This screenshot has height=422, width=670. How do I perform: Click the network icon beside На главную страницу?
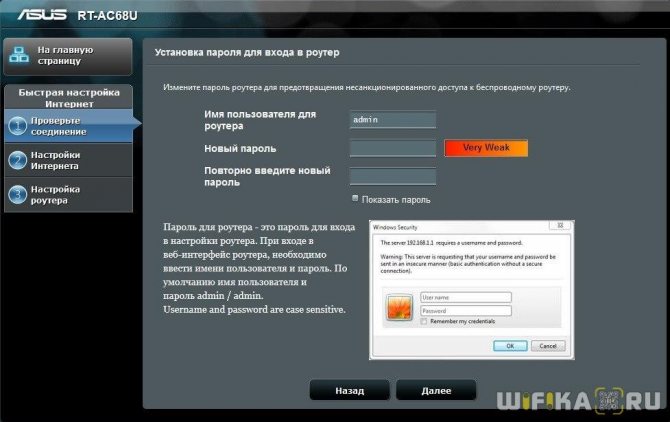19,56
